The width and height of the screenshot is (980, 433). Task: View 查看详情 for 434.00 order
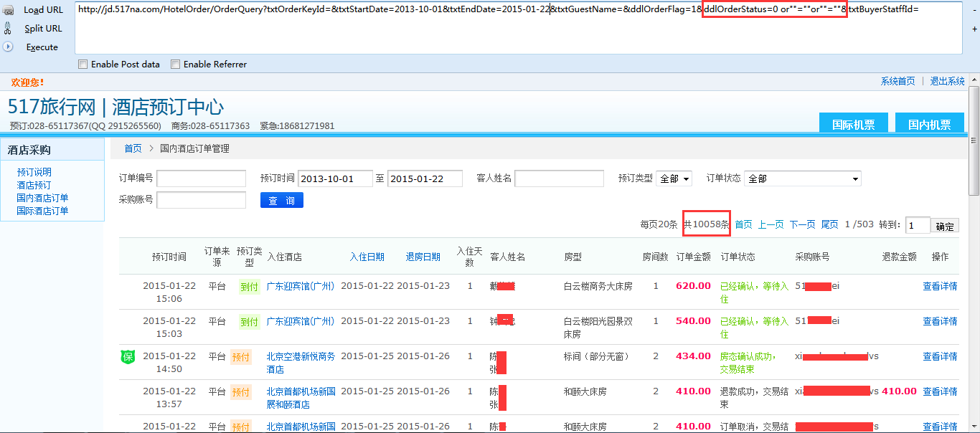(940, 356)
